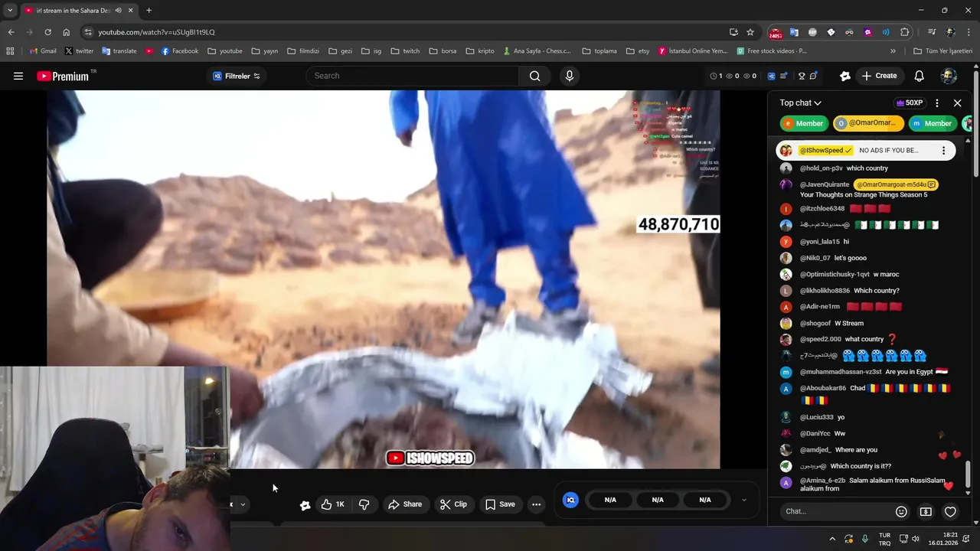Image resolution: width=980 pixels, height=551 pixels.
Task: Click the vidIQ logo in stats bar
Action: [x=570, y=500]
